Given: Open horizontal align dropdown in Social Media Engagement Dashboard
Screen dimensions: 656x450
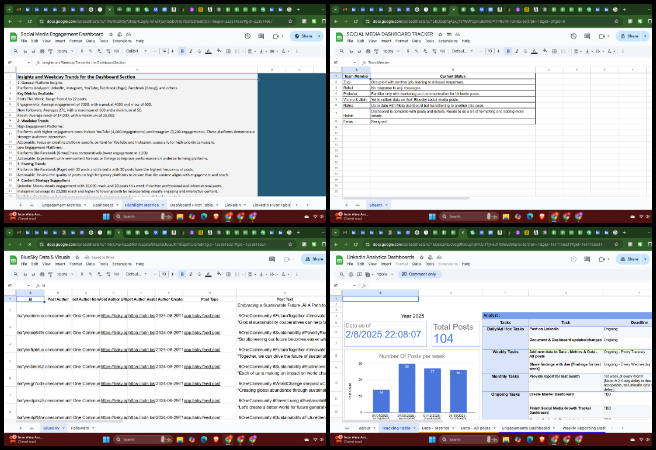Looking at the screenshot, I should (250, 51).
